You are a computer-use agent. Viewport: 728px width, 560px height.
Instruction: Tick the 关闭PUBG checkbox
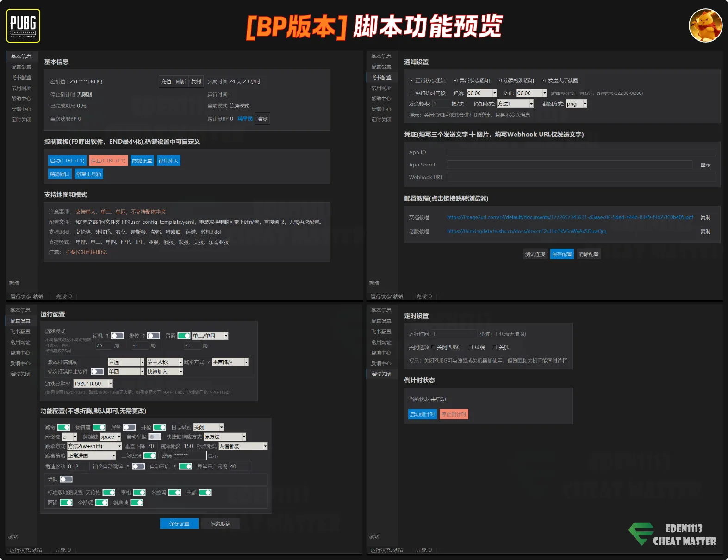434,347
